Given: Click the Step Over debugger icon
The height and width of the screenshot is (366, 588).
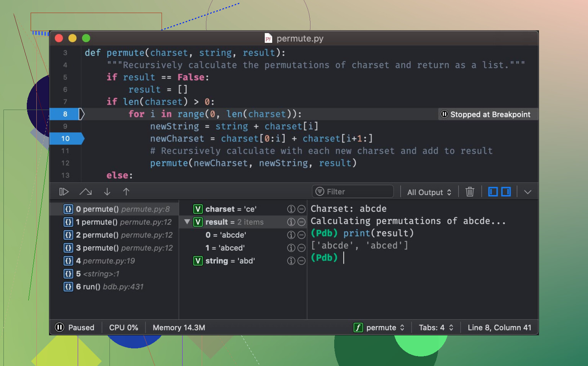Looking at the screenshot, I should (85, 192).
